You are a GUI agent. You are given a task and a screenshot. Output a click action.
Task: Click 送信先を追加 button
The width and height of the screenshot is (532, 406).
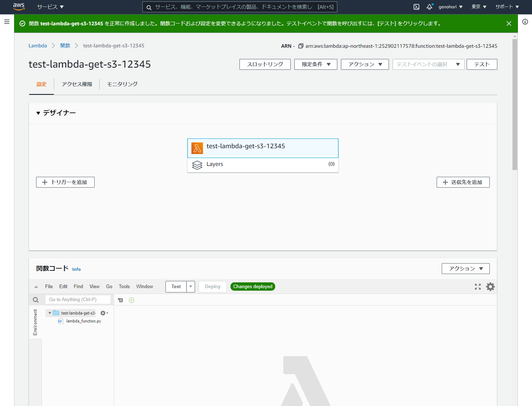click(x=463, y=182)
